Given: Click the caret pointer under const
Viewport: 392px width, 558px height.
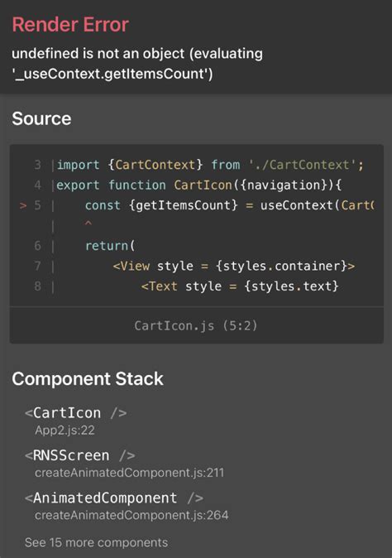Looking at the screenshot, I should tap(88, 224).
